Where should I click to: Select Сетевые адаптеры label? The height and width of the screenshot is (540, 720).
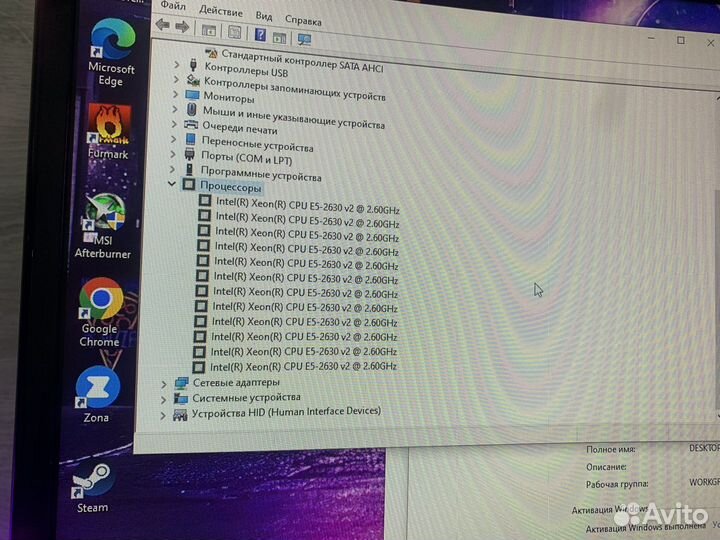[236, 382]
